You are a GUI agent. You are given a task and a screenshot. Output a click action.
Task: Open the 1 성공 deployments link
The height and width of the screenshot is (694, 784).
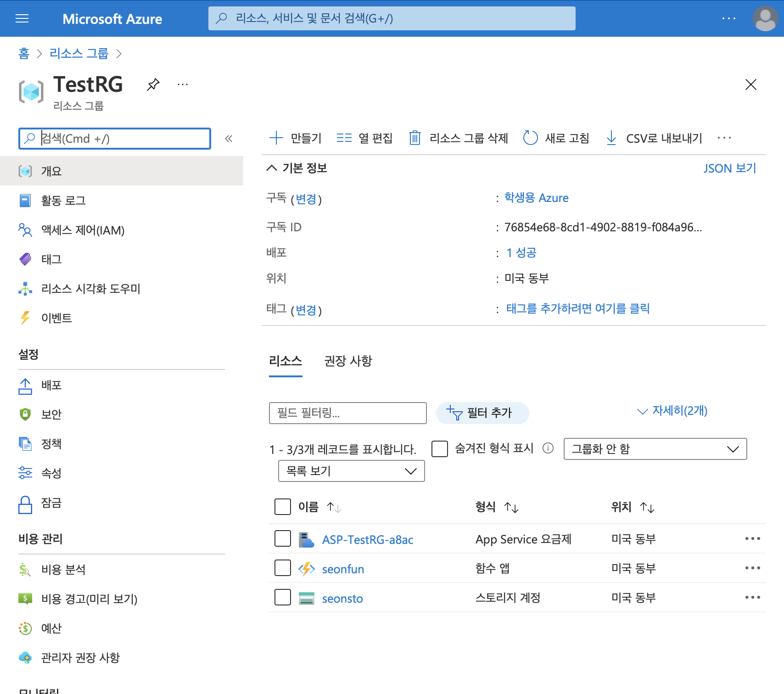(521, 253)
